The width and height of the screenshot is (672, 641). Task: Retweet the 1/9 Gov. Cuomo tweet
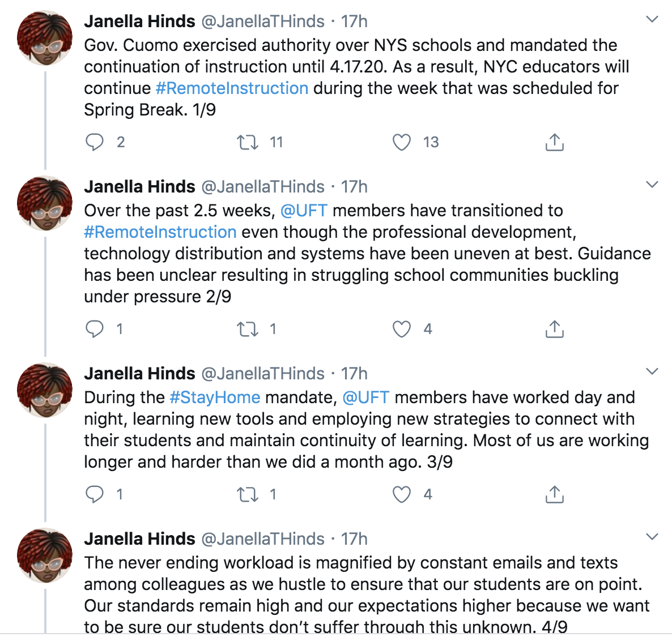[x=247, y=142]
